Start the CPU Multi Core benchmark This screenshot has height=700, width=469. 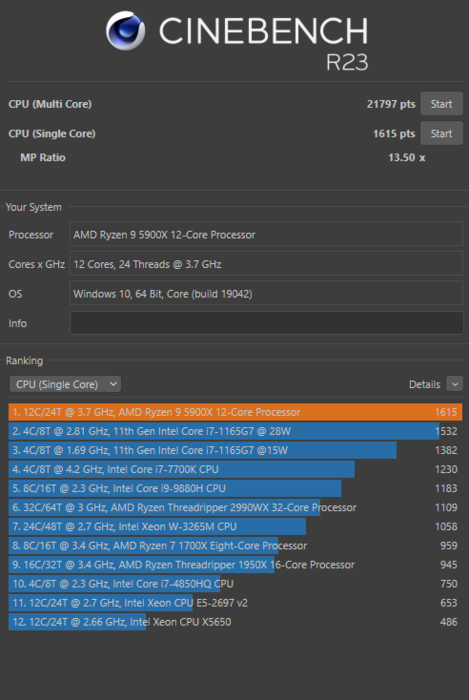pos(441,104)
